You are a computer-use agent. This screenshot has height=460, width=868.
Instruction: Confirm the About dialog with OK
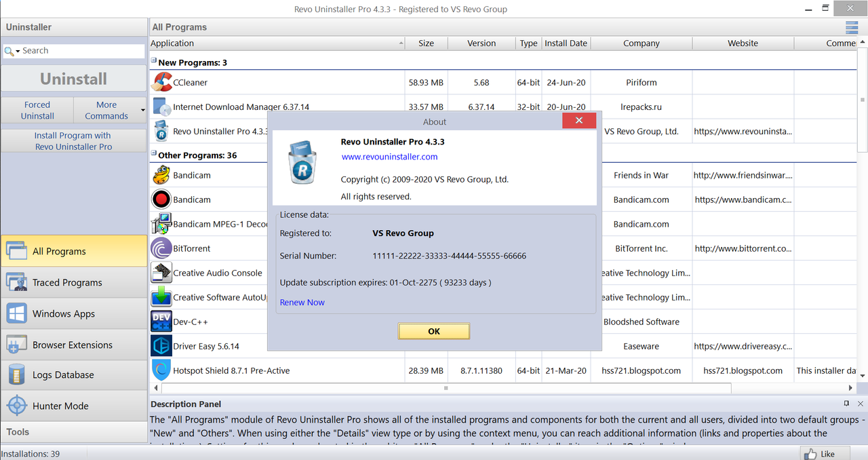[434, 331]
